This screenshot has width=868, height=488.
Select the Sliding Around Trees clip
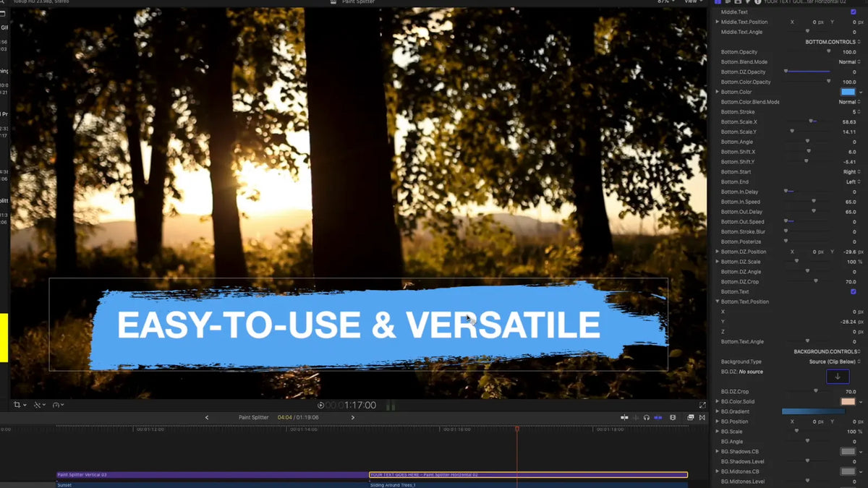click(x=528, y=485)
